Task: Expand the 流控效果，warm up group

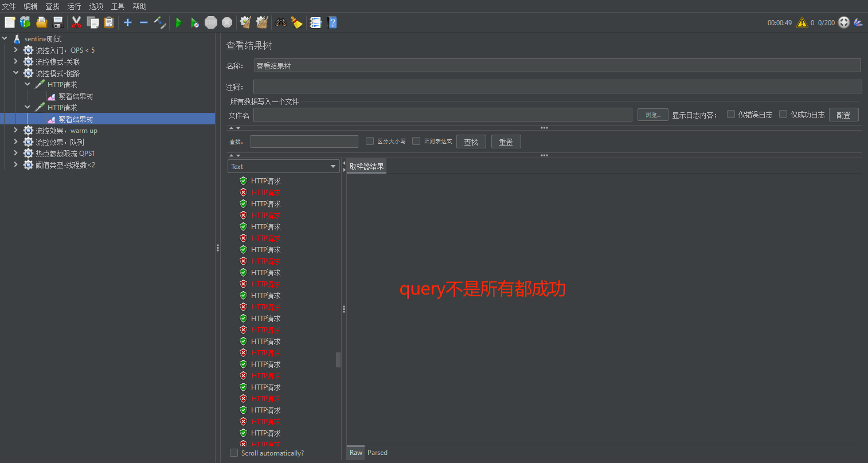Action: [16, 131]
